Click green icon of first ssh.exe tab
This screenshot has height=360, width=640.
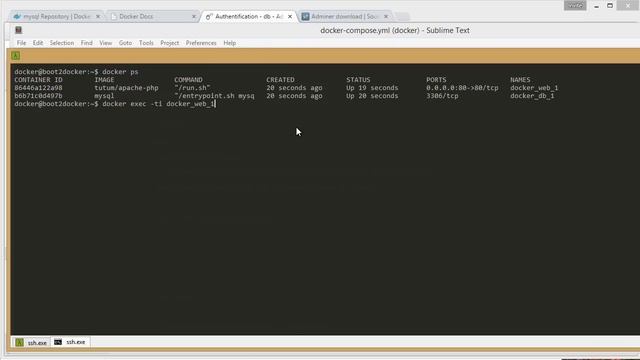pos(19,342)
